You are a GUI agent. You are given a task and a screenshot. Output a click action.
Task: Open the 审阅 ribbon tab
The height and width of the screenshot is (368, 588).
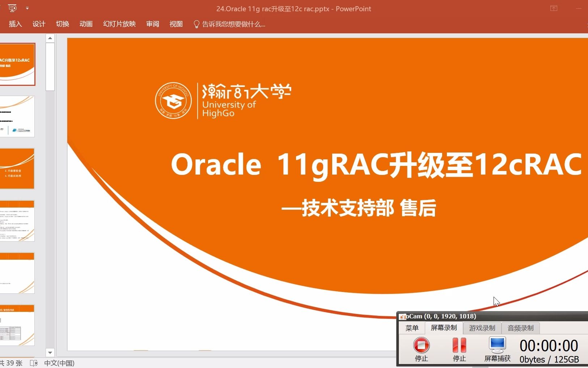pos(152,24)
